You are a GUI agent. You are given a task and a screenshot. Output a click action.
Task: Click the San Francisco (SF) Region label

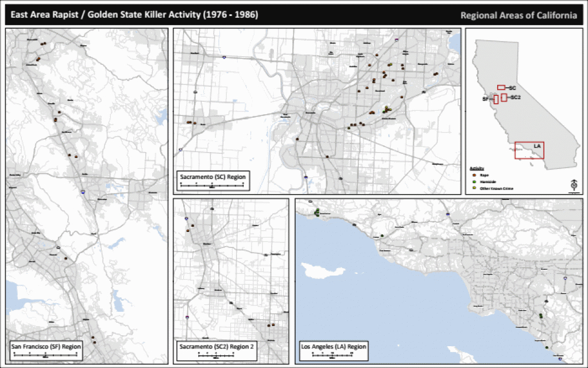point(46,347)
